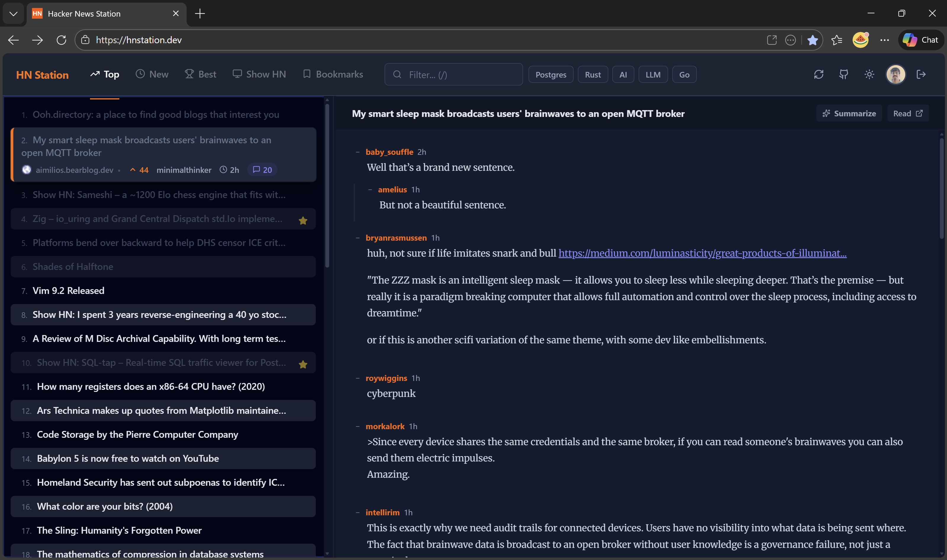Image resolution: width=947 pixels, height=560 pixels.
Task: Open a new browser tab
Action: point(200,14)
